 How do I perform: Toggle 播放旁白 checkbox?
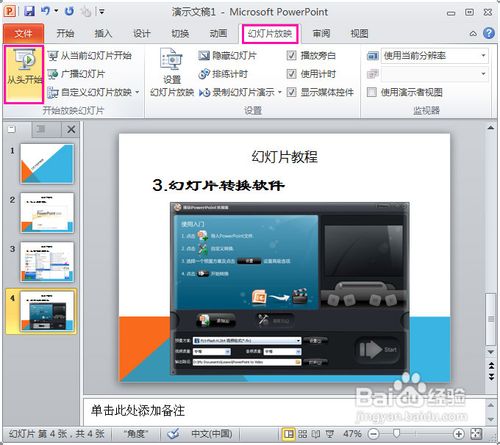click(x=291, y=55)
